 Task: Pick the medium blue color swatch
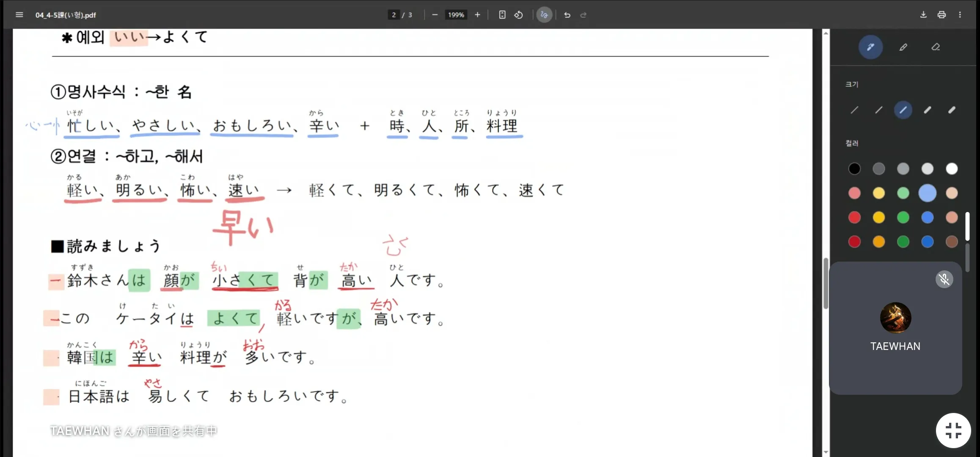pos(928,217)
